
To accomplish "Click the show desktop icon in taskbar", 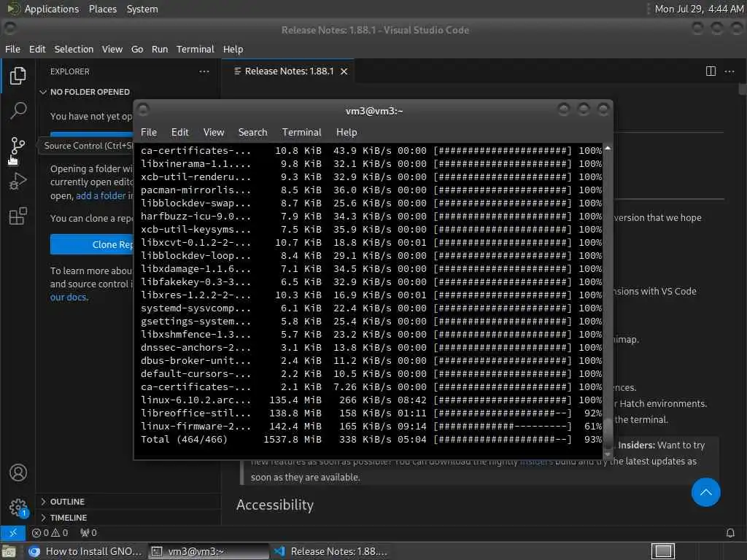I will [9, 551].
